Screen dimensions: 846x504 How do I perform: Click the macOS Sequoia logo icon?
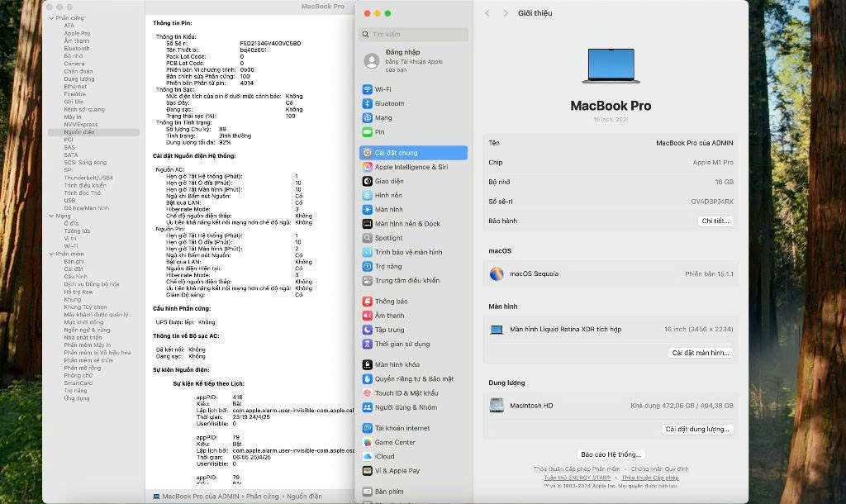tap(497, 274)
